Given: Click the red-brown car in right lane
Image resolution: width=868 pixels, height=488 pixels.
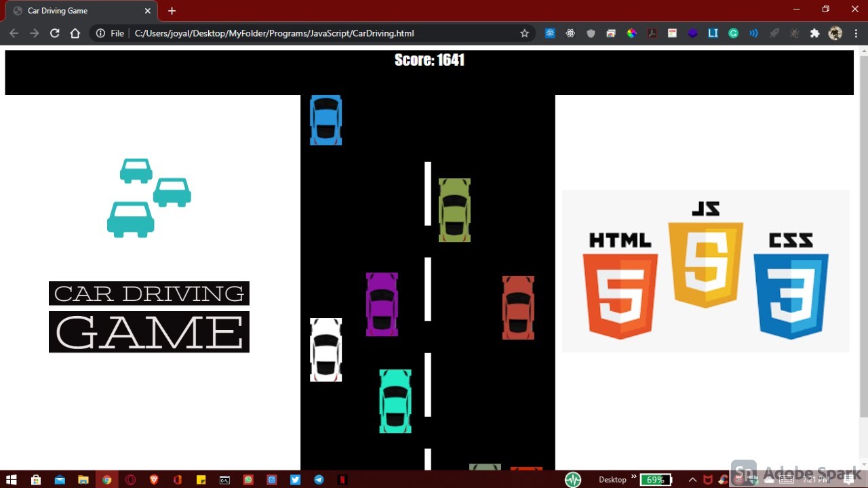Looking at the screenshot, I should (518, 308).
